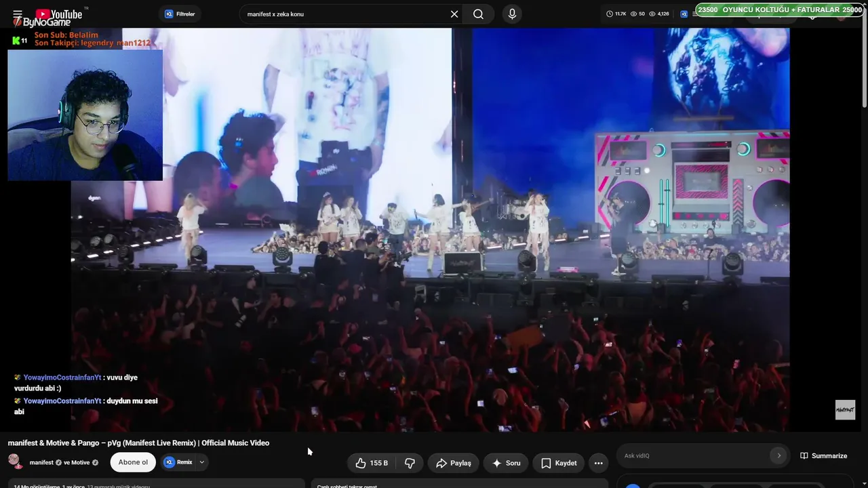Click the manifest watermark in the video corner
868x488 pixels.
point(845,409)
